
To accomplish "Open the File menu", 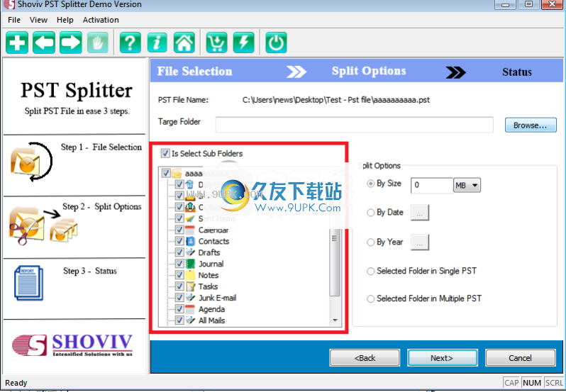I will 14,20.
